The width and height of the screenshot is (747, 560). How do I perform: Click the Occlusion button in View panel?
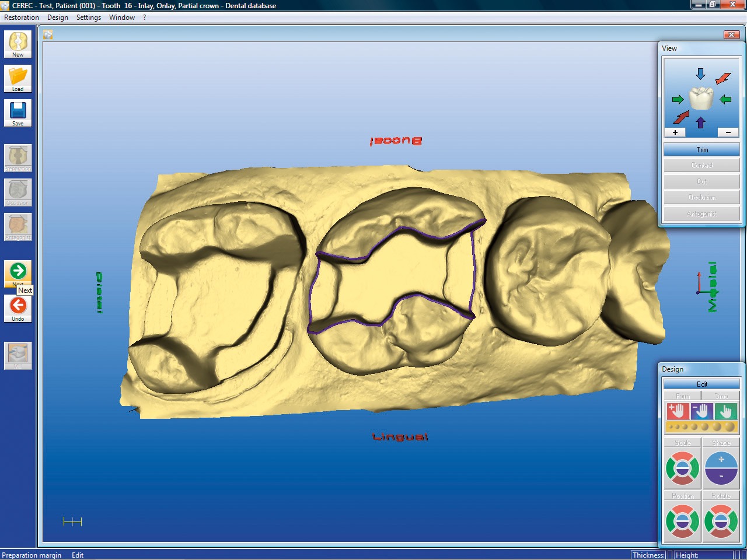pos(701,198)
